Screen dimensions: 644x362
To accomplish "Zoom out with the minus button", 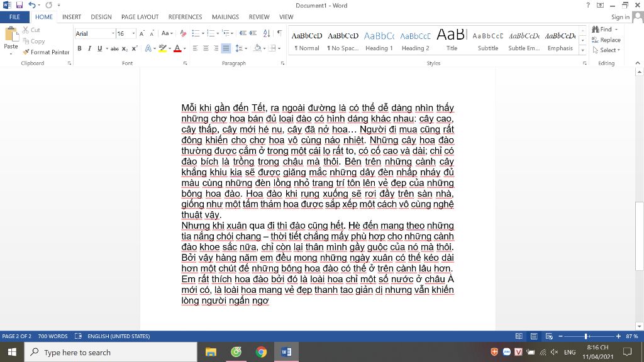I will (560, 336).
